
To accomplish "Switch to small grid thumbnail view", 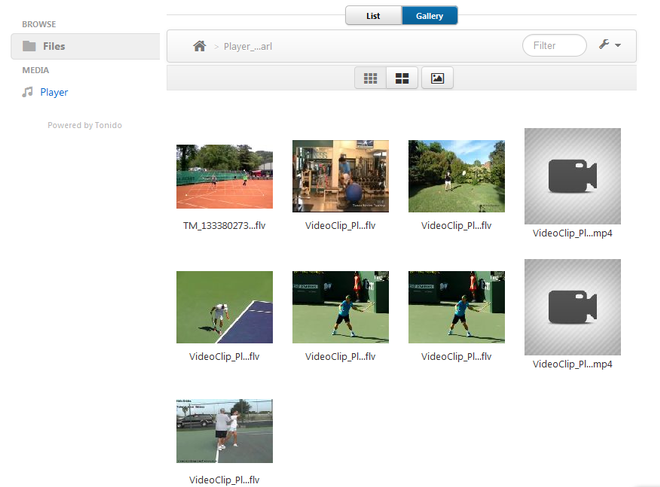I will click(371, 78).
